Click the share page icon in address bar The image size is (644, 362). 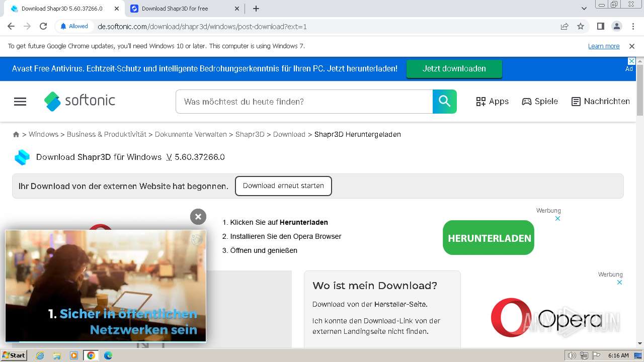565,26
